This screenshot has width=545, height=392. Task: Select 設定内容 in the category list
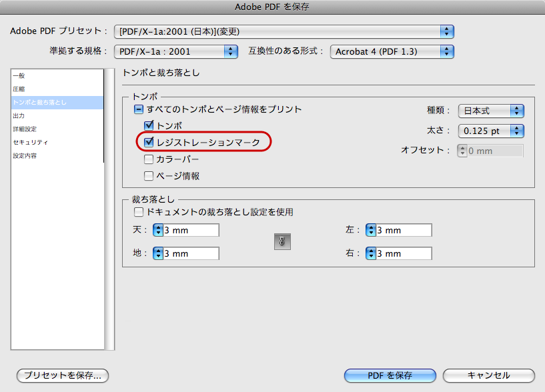pos(57,156)
